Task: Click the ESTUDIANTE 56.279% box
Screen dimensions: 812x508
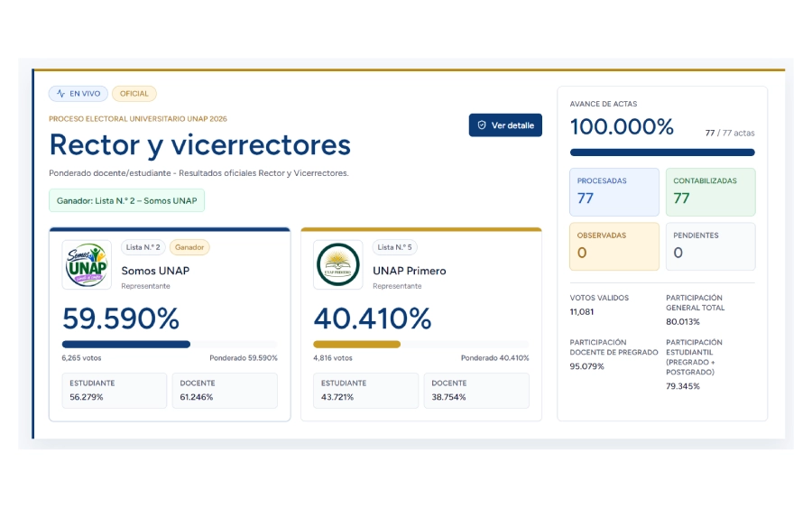Action: click(115, 391)
